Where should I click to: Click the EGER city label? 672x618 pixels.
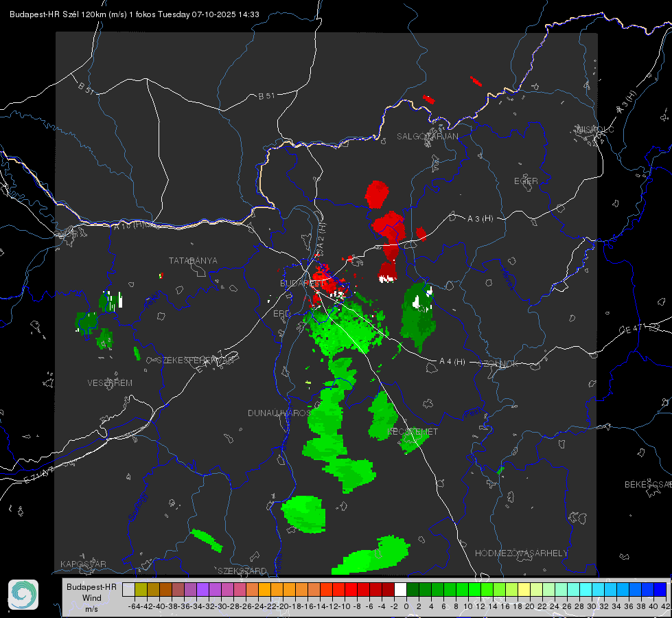[x=526, y=181]
